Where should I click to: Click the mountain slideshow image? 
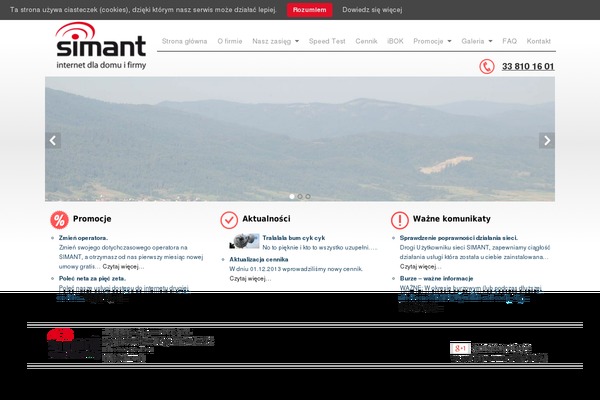pyautogui.click(x=300, y=139)
